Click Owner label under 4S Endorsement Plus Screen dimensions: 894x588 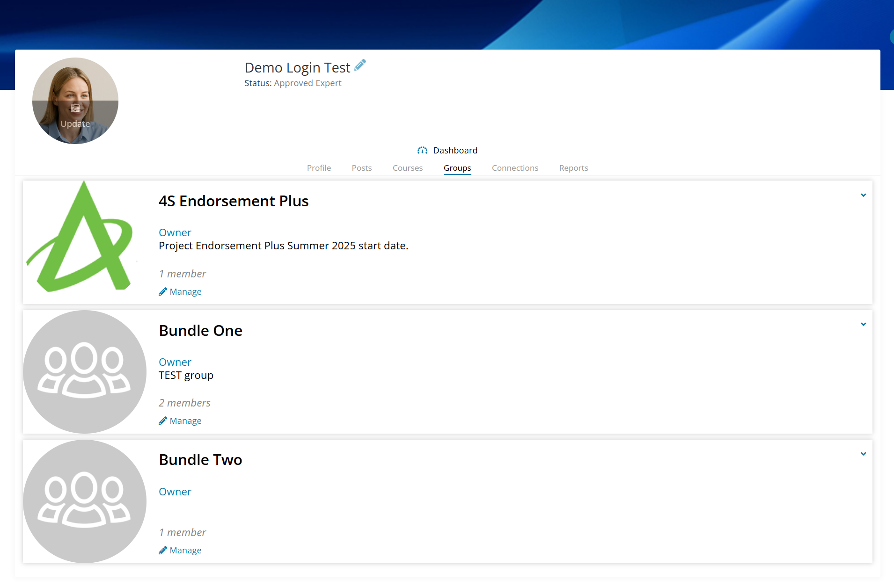tap(175, 232)
